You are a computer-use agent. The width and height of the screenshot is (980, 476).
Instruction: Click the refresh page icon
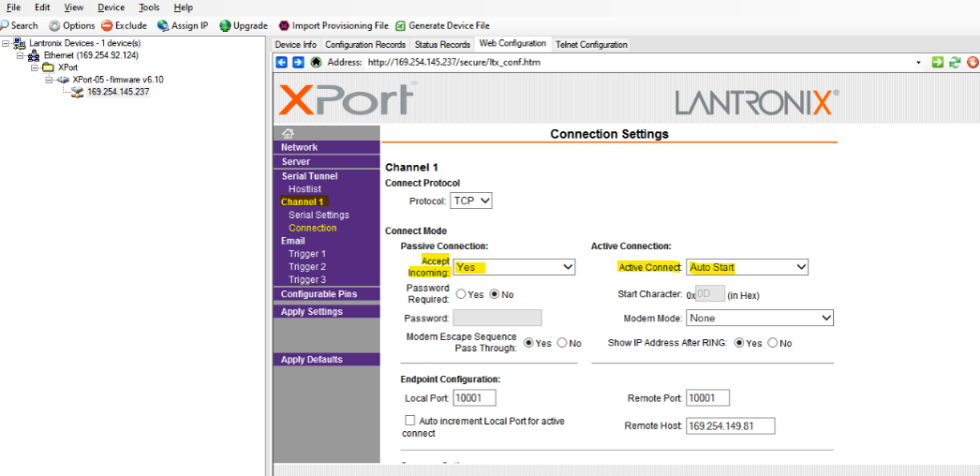(955, 63)
